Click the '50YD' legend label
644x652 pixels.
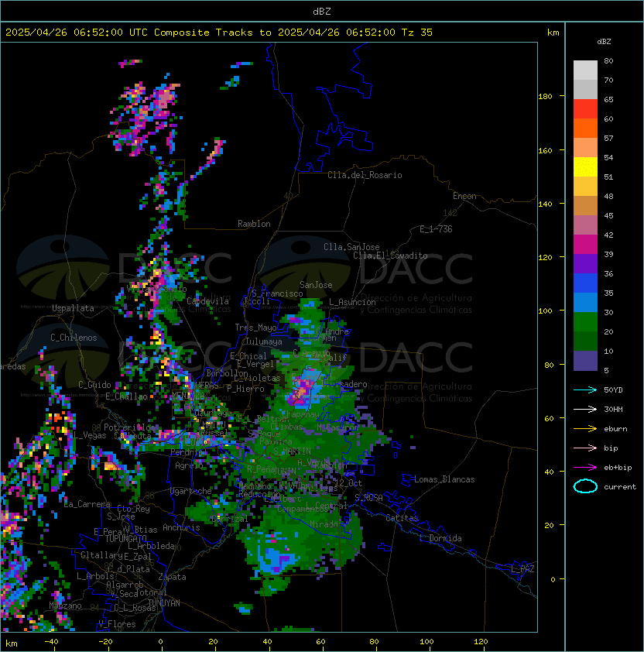(x=613, y=389)
